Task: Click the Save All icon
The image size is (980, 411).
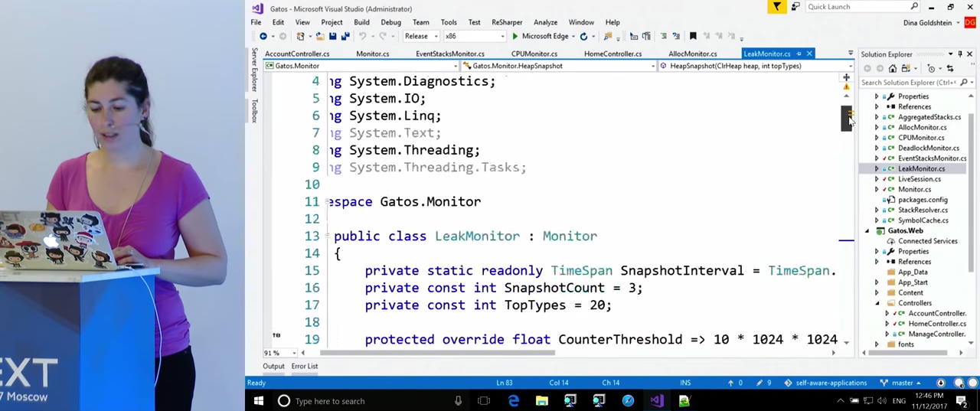Action: 345,36
